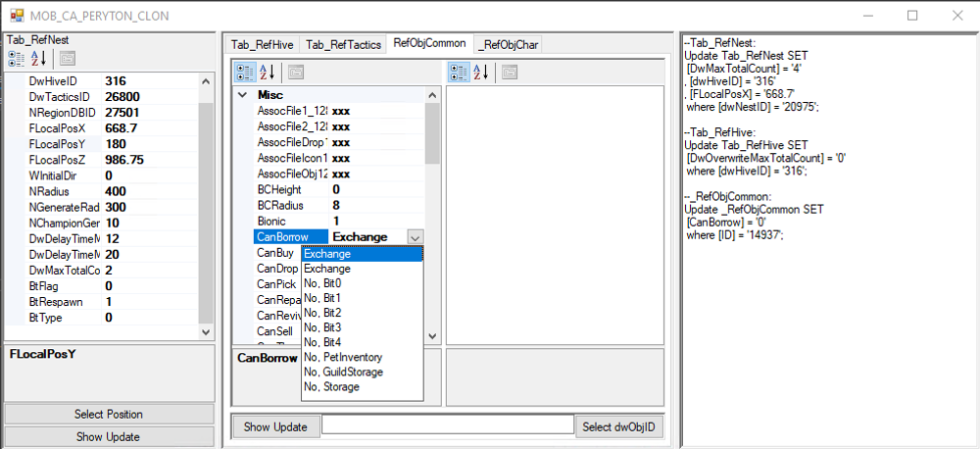Viewport: 980px width, 449px height.
Task: Click Categorized icon above the Misc category
Action: click(244, 72)
